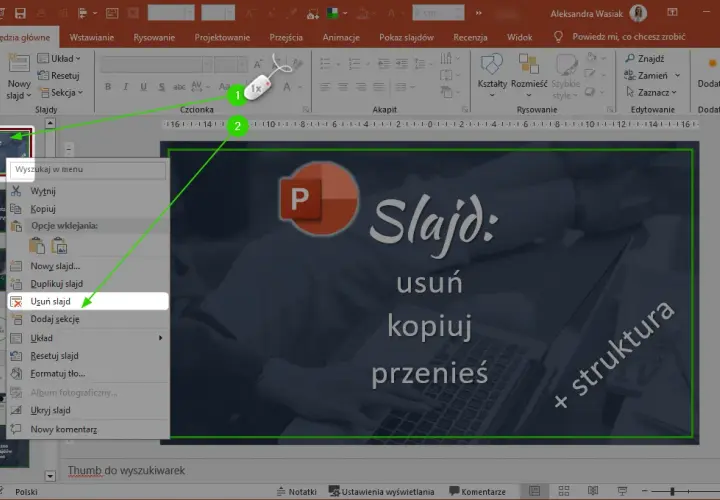Viewport: 720px width, 500px height.
Task: Expand the Czcionka dialog launcher
Action: pos(305,109)
